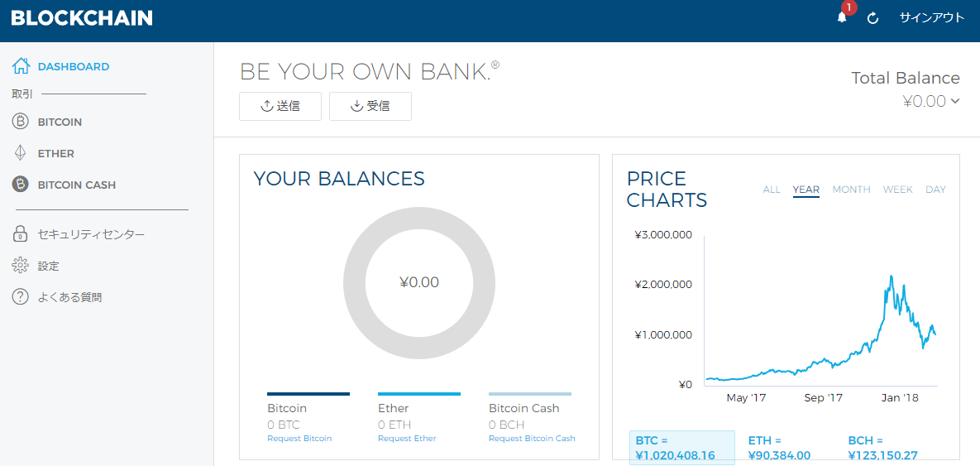Click the refresh icon in header

click(872, 18)
